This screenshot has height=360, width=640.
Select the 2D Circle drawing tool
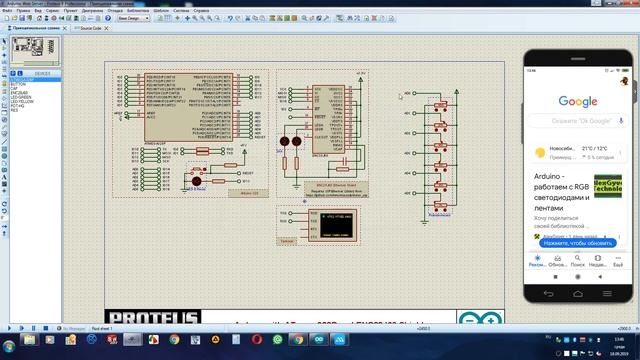(x=4, y=156)
